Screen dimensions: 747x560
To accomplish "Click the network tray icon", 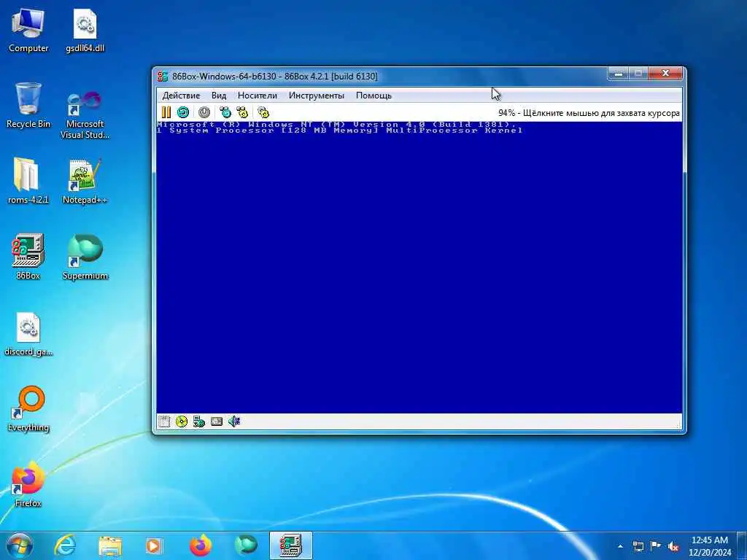I will point(638,546).
